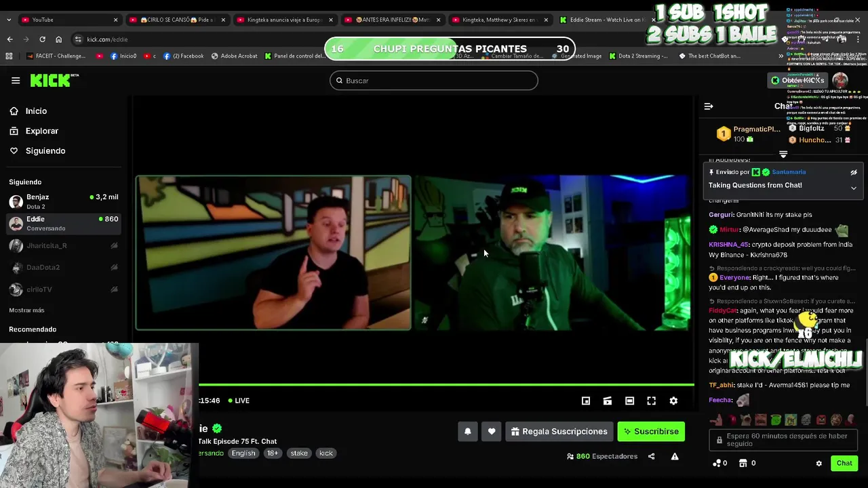868x488 pixels.
Task: Go to Inicio in the sidebar
Action: point(36,111)
